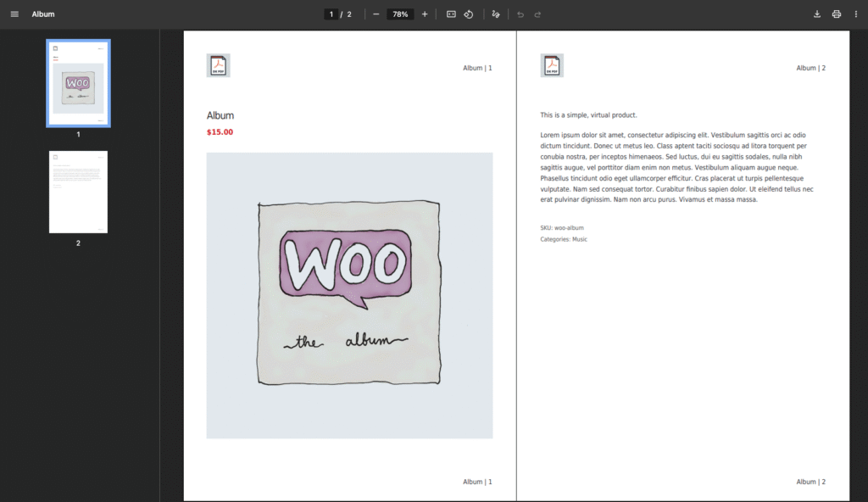Download the Album PDF
Viewport: 868px width, 502px height.
click(x=816, y=14)
